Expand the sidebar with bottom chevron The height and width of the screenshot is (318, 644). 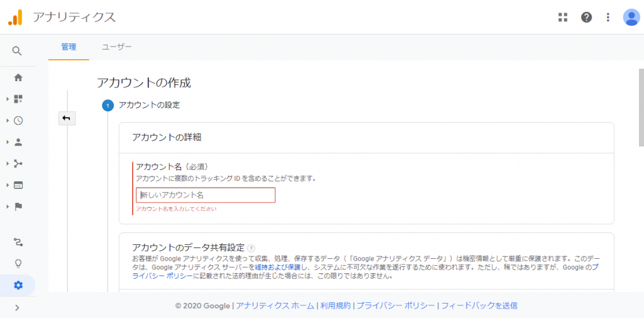coord(17,308)
